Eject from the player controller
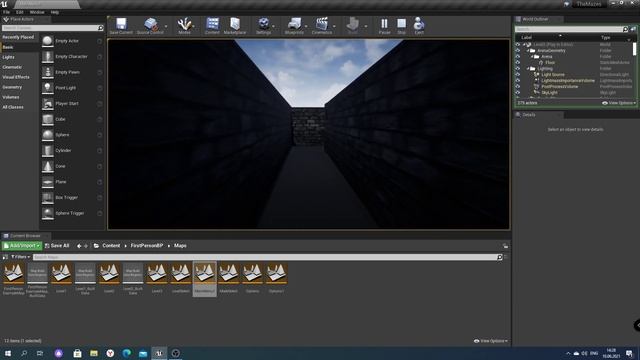Viewport: 640px width, 360px height. coord(419,25)
